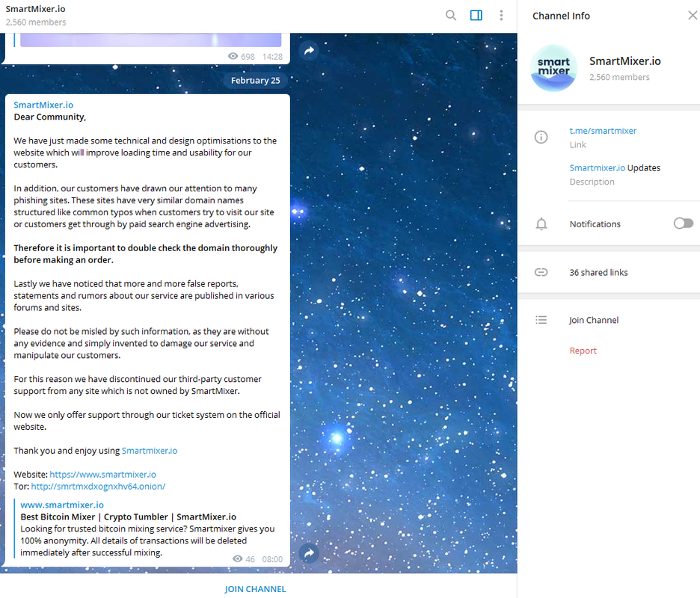Click the SmartMixer.io name in info panel
700x598 pixels.
point(624,61)
